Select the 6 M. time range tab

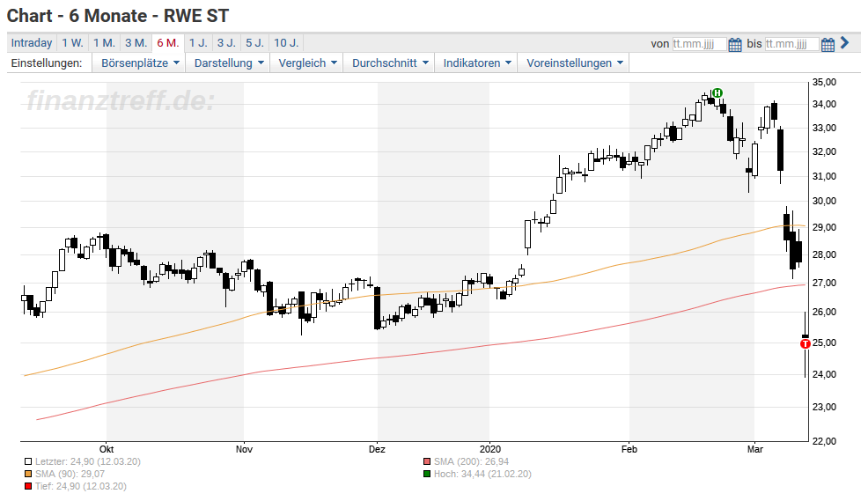[x=168, y=42]
